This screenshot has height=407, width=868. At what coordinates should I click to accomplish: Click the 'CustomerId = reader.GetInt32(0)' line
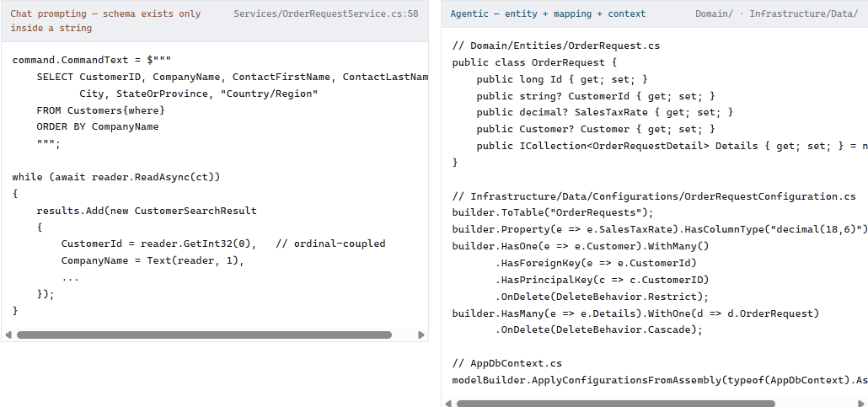(x=158, y=244)
